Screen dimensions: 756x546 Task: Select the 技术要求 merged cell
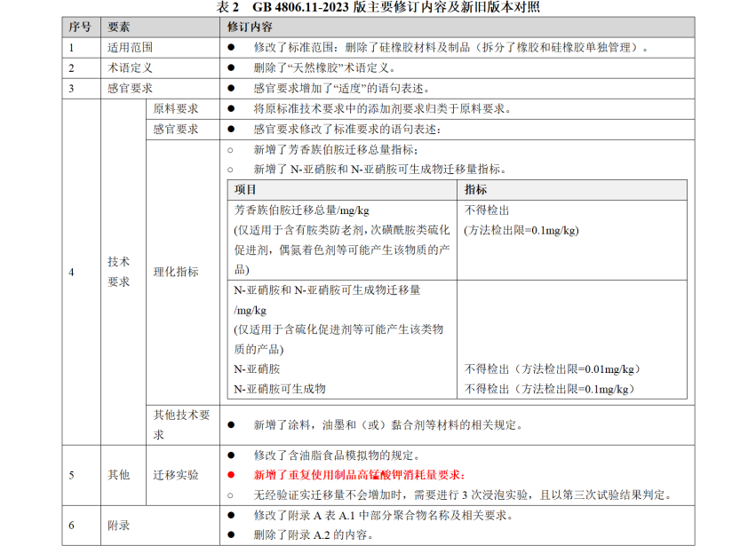(119, 272)
